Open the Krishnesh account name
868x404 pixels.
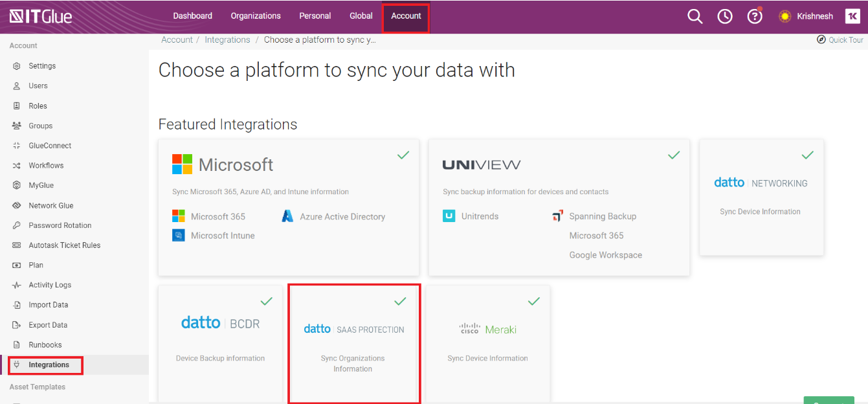(x=815, y=16)
